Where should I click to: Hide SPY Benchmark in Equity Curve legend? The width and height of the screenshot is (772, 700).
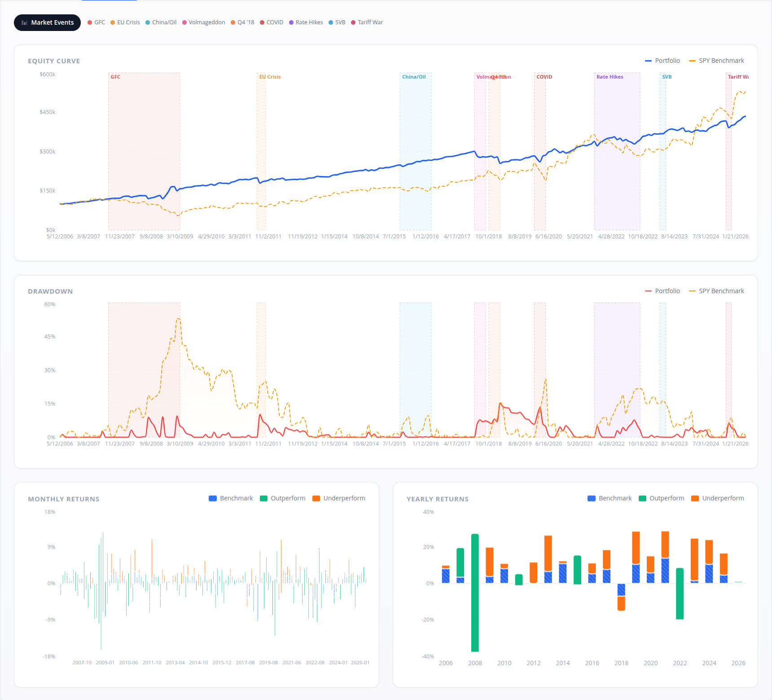[x=716, y=61]
